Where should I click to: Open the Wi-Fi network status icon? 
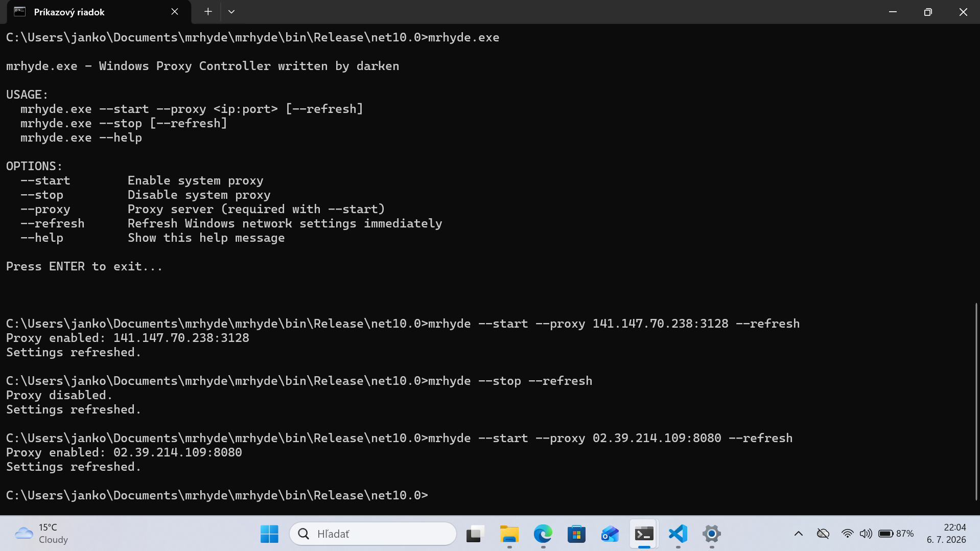[x=847, y=534]
